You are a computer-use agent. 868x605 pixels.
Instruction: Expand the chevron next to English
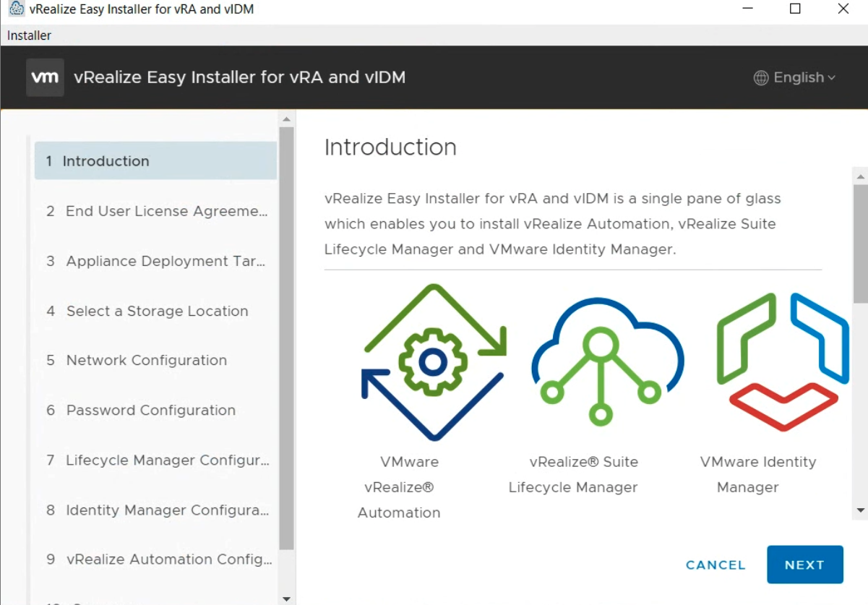pos(831,78)
